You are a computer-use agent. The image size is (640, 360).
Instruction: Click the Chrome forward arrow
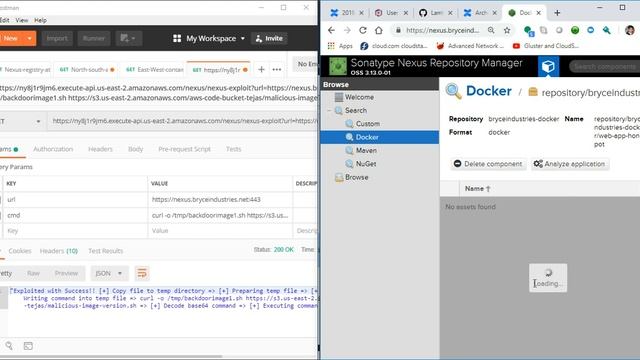347,30
